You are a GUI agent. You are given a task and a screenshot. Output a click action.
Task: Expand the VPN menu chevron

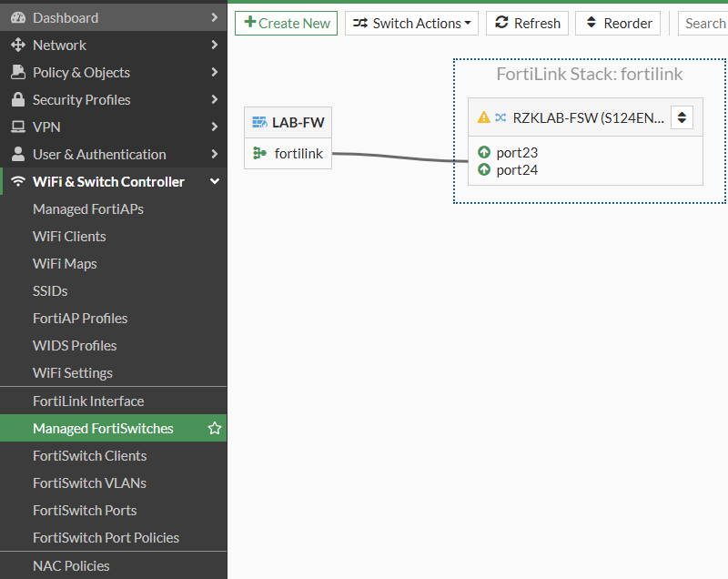pyautogui.click(x=214, y=127)
